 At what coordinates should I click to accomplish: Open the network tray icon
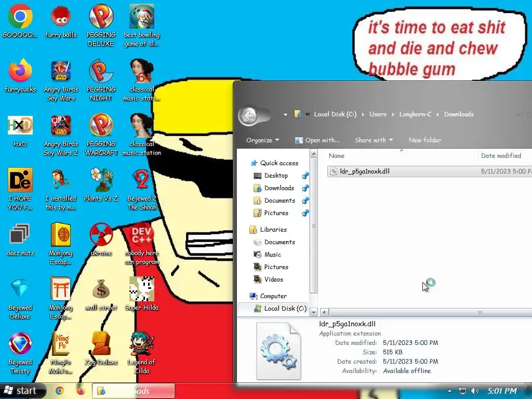point(462,391)
